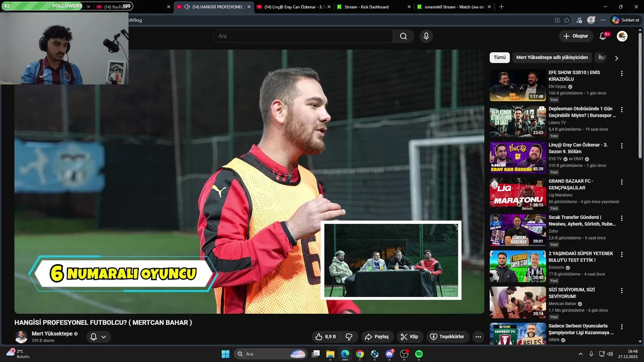Screen dimensions: 644x362
Task: Open 2 YAŞINDAKİ SÜPER YETENEK thumbnail
Action: [x=518, y=266]
